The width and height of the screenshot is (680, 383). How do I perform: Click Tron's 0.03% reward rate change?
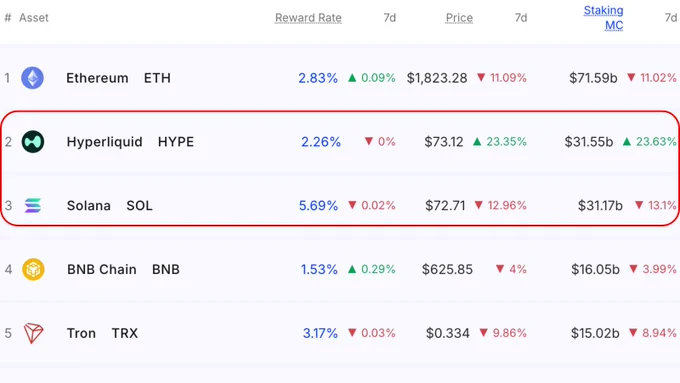tap(372, 333)
